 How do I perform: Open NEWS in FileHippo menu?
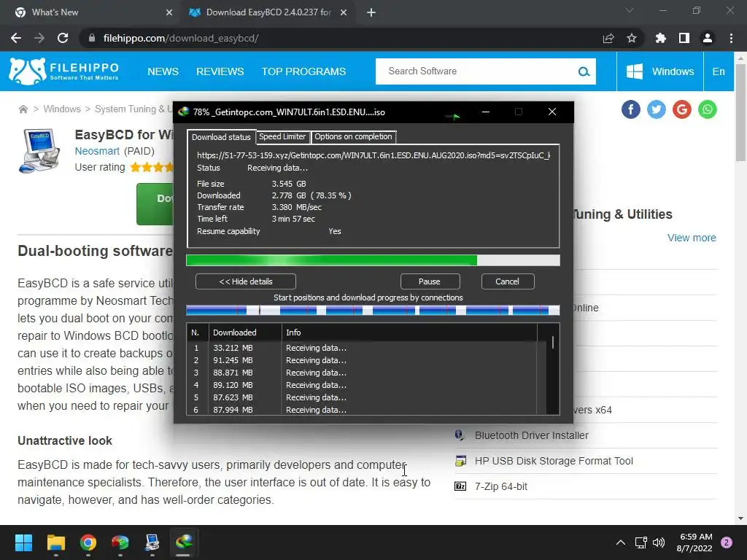click(x=163, y=71)
